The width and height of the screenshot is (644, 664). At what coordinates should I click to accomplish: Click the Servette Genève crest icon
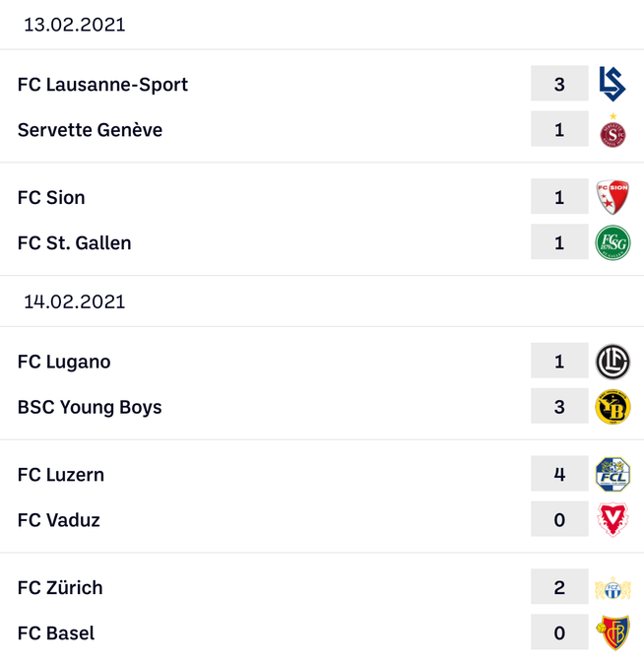tap(612, 130)
